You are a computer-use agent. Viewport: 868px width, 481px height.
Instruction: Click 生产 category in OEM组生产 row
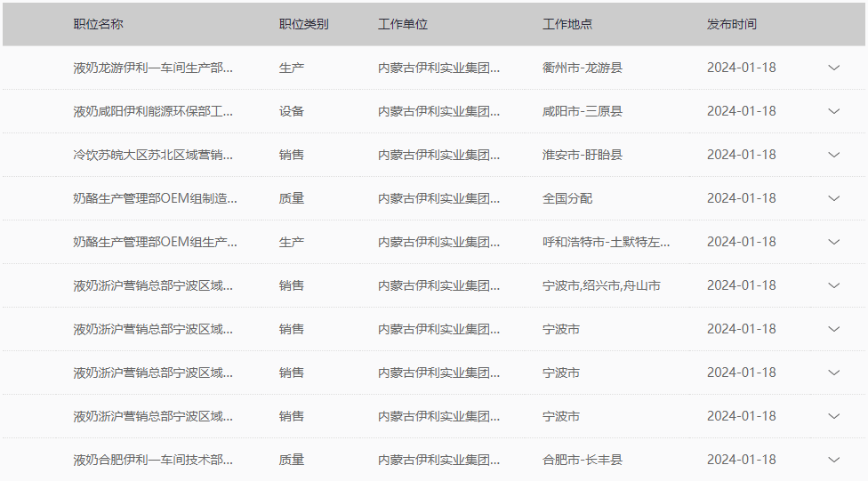(x=291, y=242)
